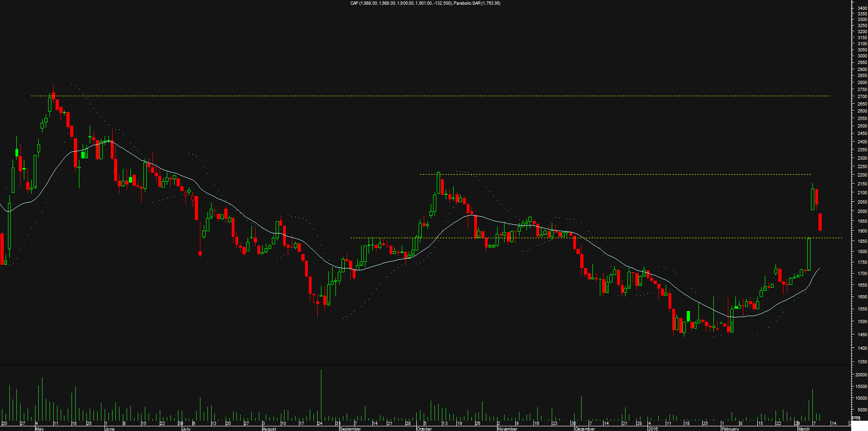Screen dimensions: 868x431
Task: Click the CAP Parabolic SAR chart title
Action: 425,3
